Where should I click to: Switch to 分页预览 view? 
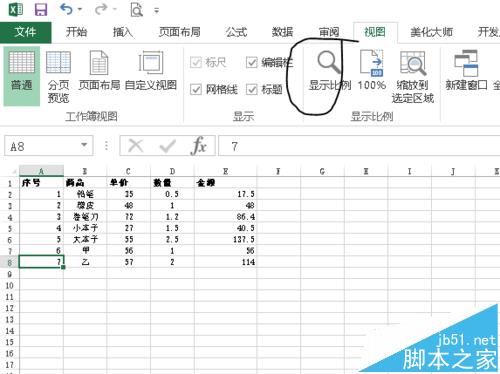tap(58, 77)
